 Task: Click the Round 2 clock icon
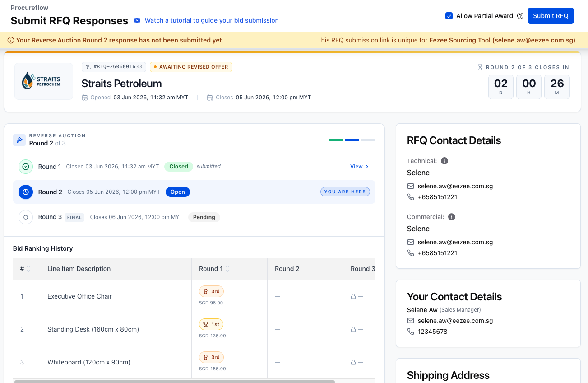[x=26, y=192]
